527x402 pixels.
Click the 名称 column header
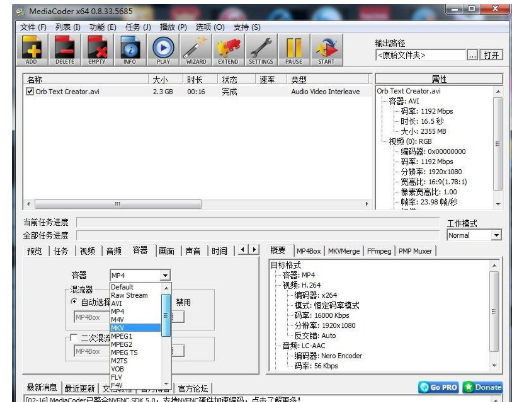pyautogui.click(x=86, y=79)
